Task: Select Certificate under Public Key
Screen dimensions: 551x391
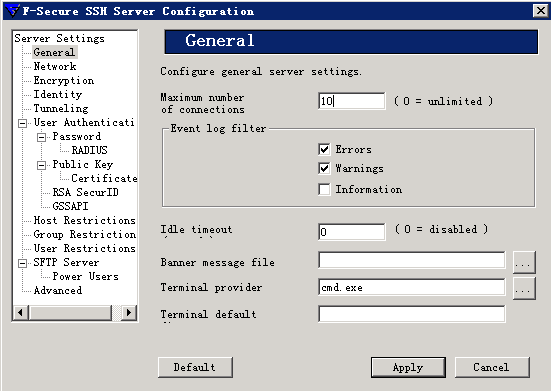Action: tap(104, 178)
